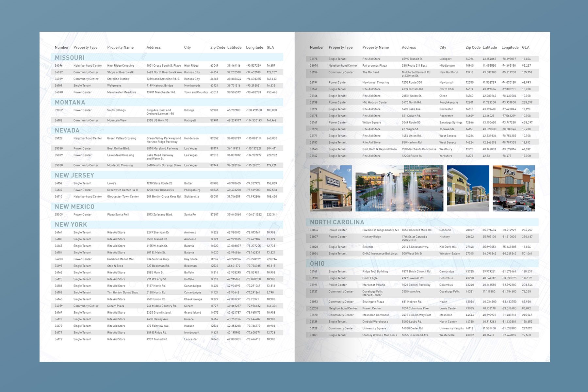Select the NEVADA state heading
This screenshot has width=588, height=392.
point(67,130)
